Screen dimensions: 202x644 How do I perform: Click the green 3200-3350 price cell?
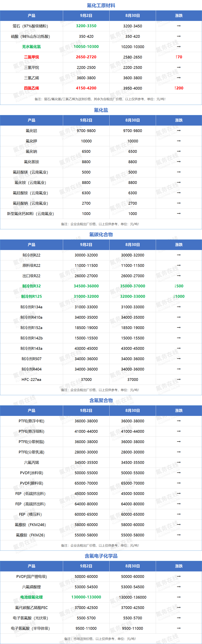[86, 26]
